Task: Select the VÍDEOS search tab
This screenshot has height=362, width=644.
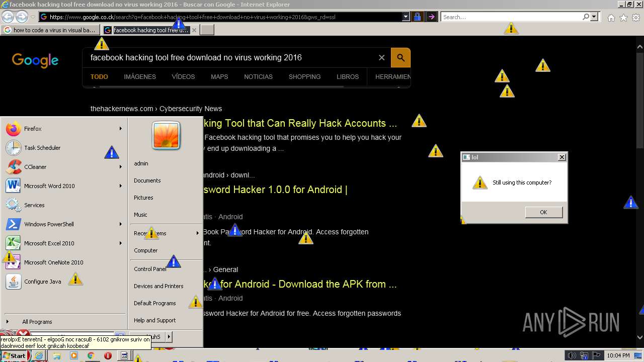Action: point(183,77)
